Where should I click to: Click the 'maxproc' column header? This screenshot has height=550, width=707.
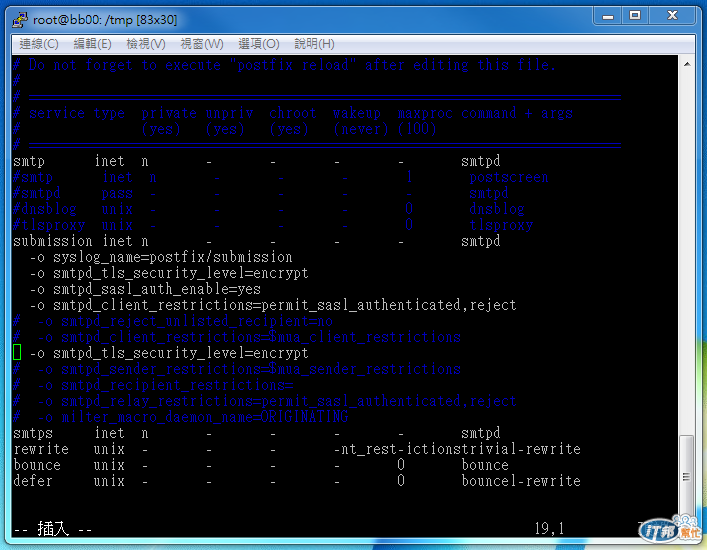[425, 113]
